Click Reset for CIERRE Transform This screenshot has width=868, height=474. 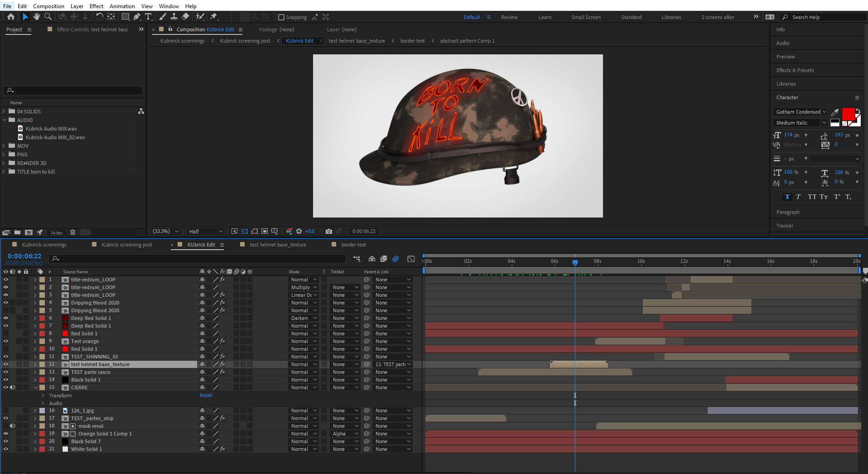coord(206,395)
